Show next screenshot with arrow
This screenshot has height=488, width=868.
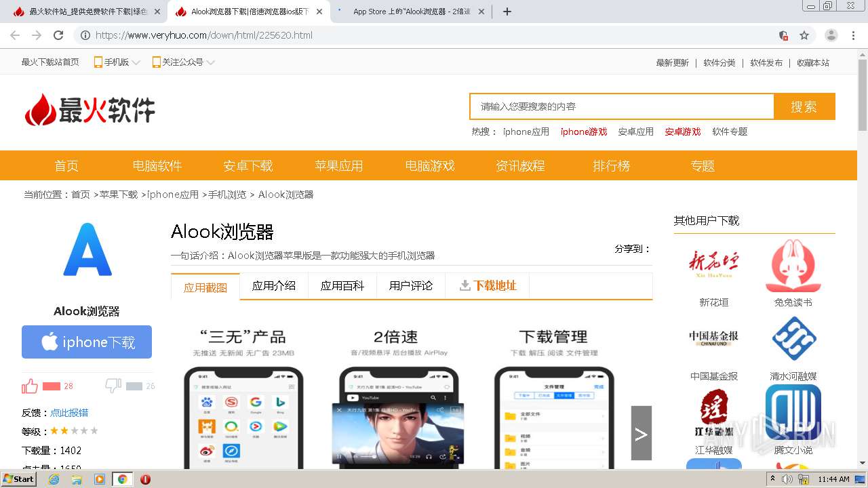pyautogui.click(x=641, y=433)
